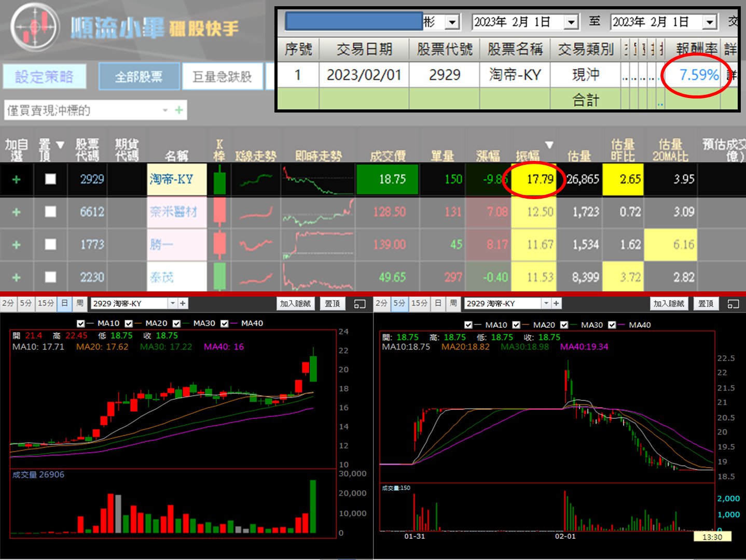Viewport: 746px width, 560px height.
Task: View the K棒 candle indicator for 勝一
Action: 218,244
